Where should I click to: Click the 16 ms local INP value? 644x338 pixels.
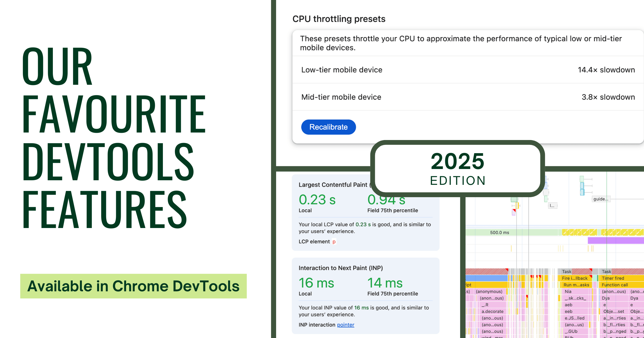tap(316, 283)
